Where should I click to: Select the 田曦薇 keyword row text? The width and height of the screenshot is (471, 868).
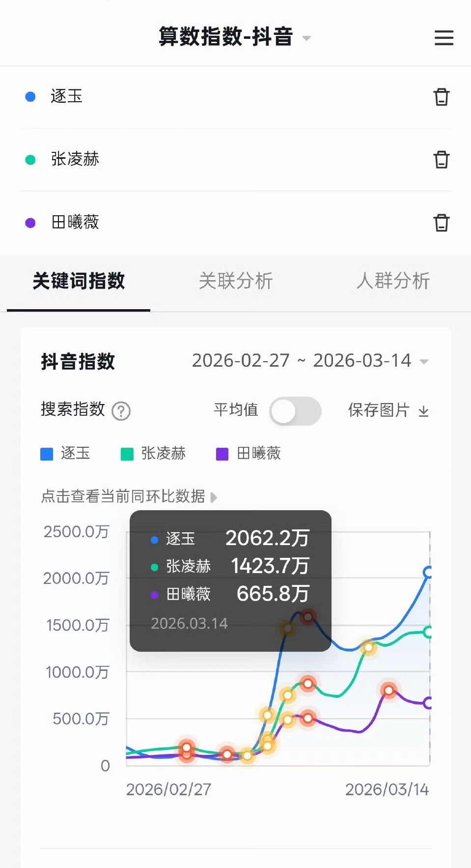pos(75,222)
